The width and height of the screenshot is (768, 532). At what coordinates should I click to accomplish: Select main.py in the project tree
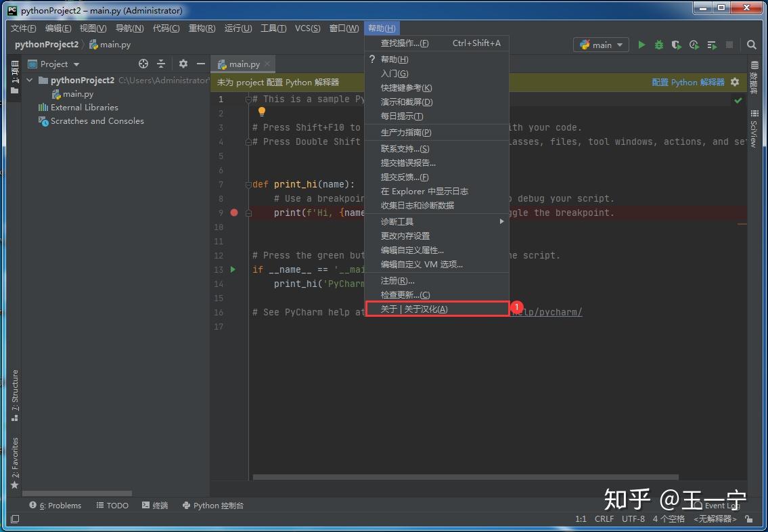click(72, 94)
